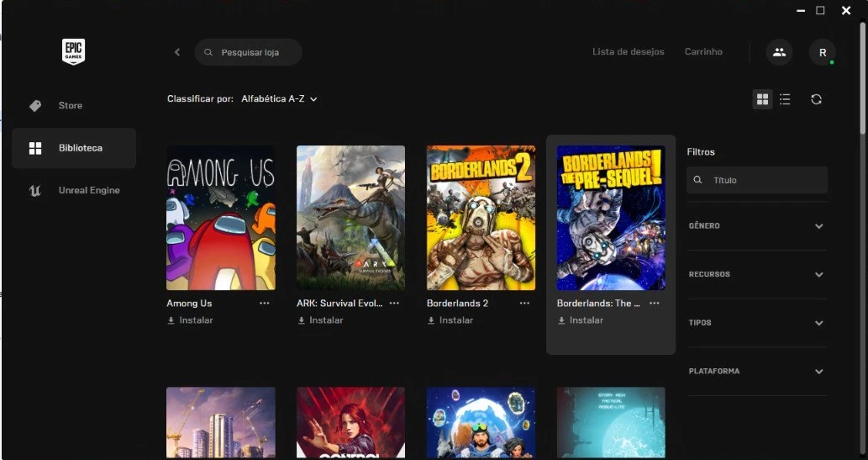868x460 pixels.
Task: Open the friends list icon
Action: click(780, 52)
